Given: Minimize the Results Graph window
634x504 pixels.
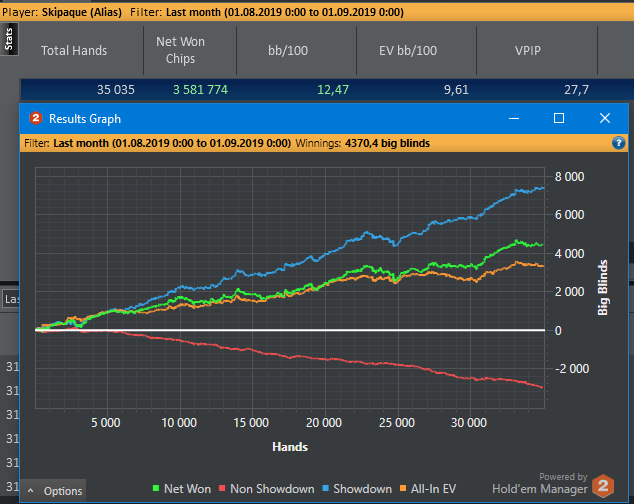Looking at the screenshot, I should [x=514, y=118].
